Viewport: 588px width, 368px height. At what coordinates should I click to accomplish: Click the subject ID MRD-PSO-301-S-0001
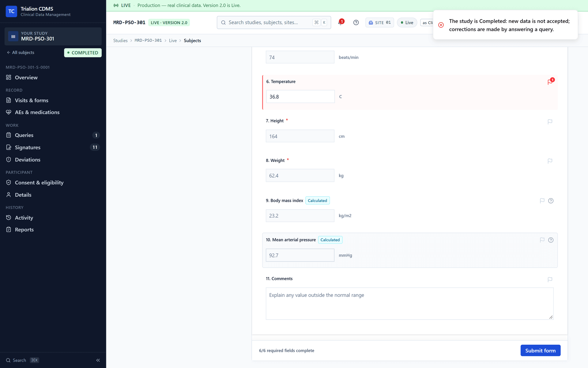(28, 67)
